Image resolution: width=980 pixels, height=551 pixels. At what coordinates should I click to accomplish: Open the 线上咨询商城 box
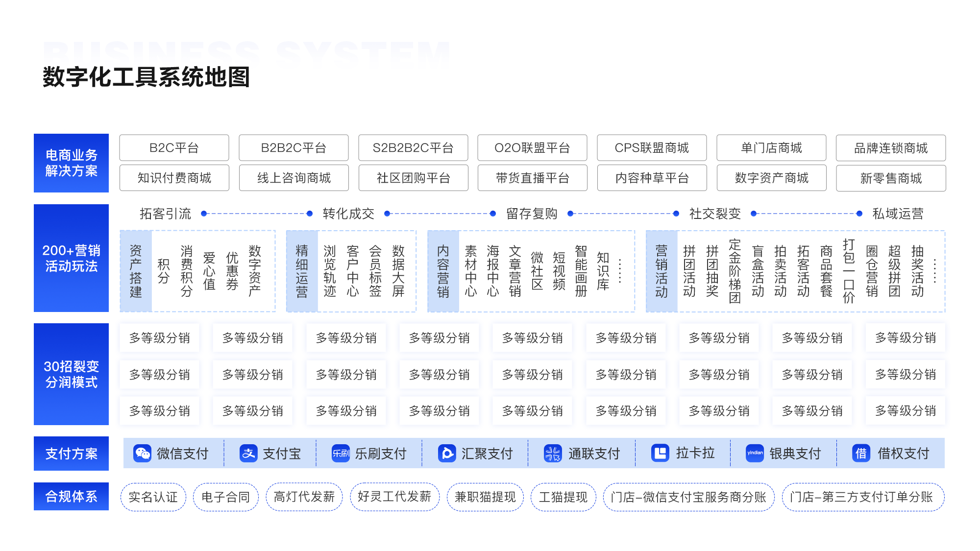coord(294,178)
